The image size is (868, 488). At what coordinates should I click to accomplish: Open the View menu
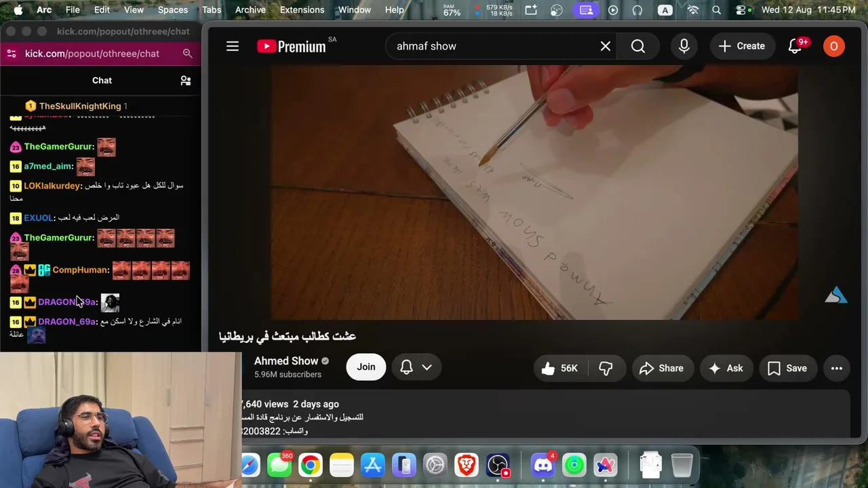(x=134, y=9)
